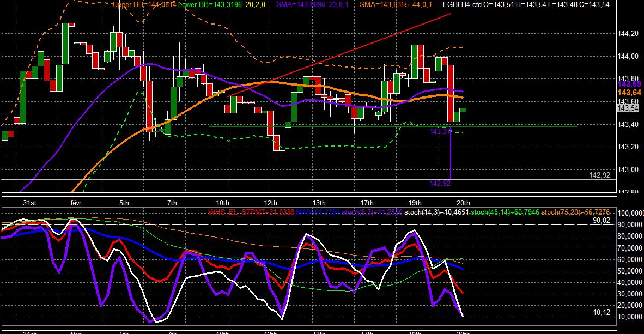Click the 60,0000 oscillator scale label

[x=630, y=260]
